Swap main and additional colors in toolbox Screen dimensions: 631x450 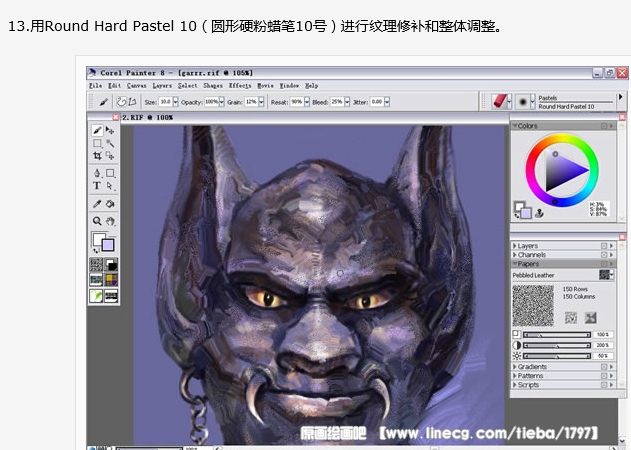point(96,251)
